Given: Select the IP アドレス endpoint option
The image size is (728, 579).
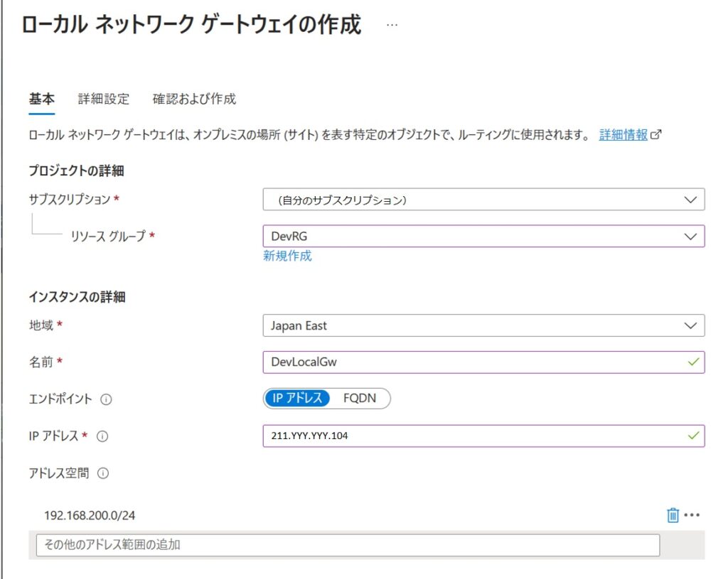Looking at the screenshot, I should (297, 398).
